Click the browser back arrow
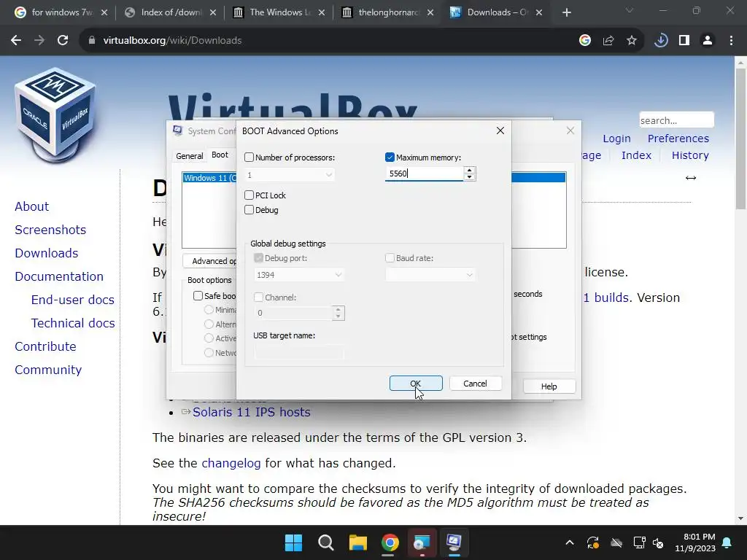The height and width of the screenshot is (560, 747). [x=16, y=41]
